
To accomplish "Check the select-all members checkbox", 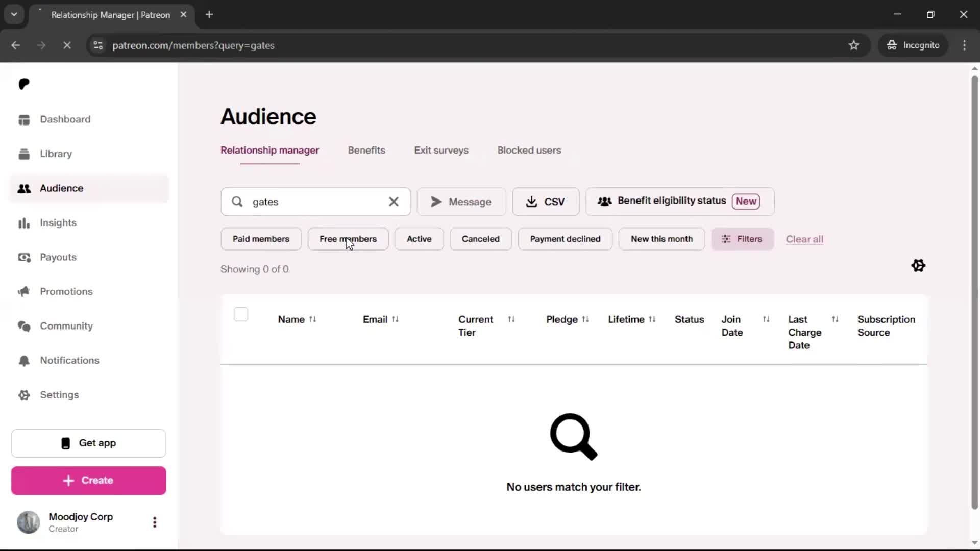I will coord(241,314).
